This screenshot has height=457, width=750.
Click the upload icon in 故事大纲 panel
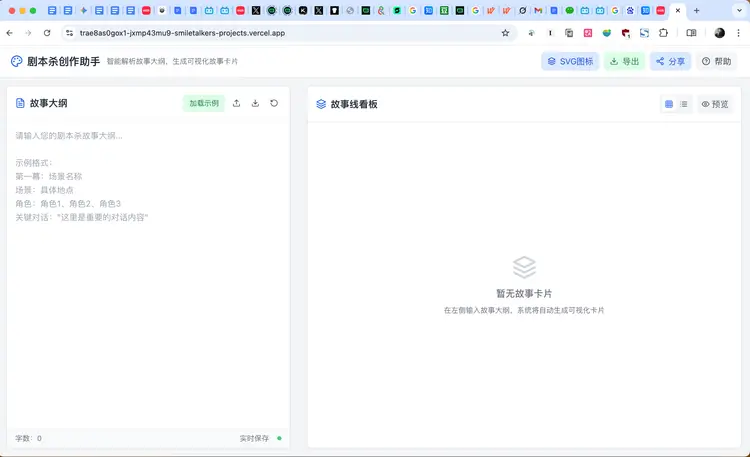coord(236,103)
